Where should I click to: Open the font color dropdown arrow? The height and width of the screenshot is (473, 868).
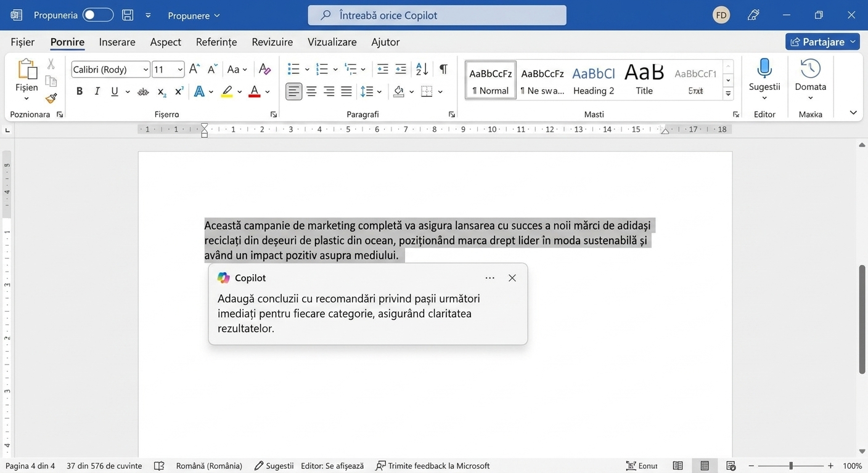pos(268,92)
